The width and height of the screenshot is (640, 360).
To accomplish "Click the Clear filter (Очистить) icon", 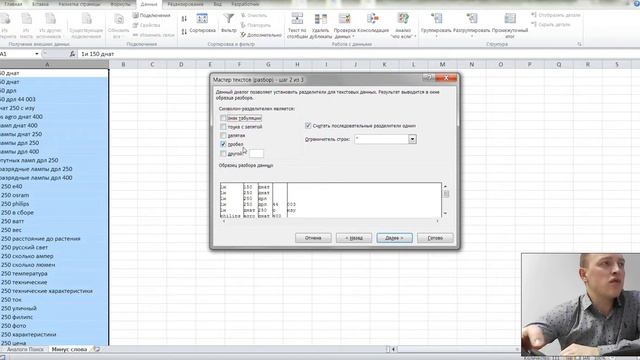I will coord(243,16).
